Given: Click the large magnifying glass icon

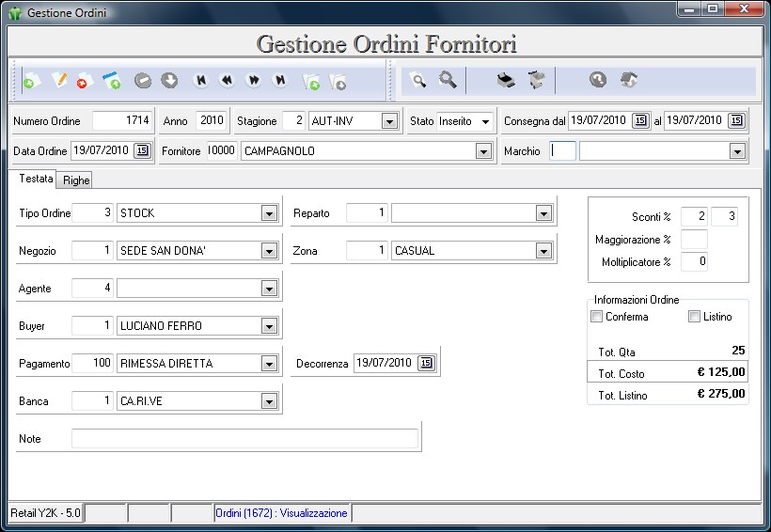Looking at the screenshot, I should coord(448,80).
